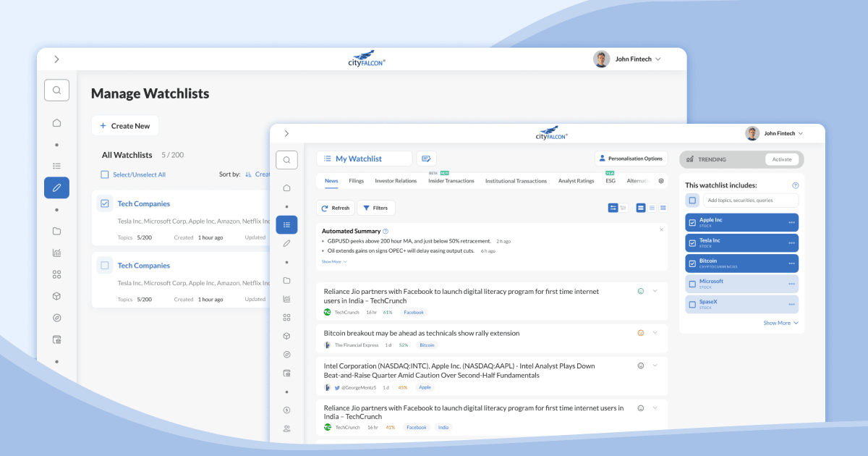Click grid icon in My Watchlist sidebar
The height and width of the screenshot is (456, 868).
(286, 317)
